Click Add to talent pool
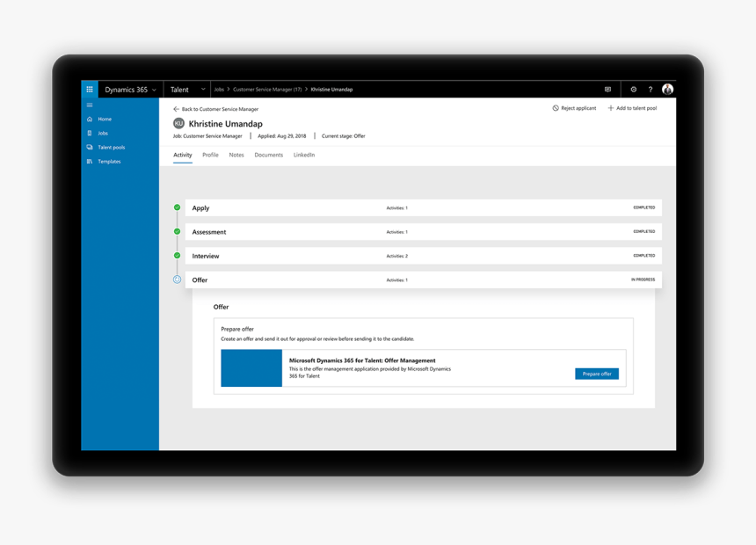Viewport: 756px width, 545px height. point(632,108)
